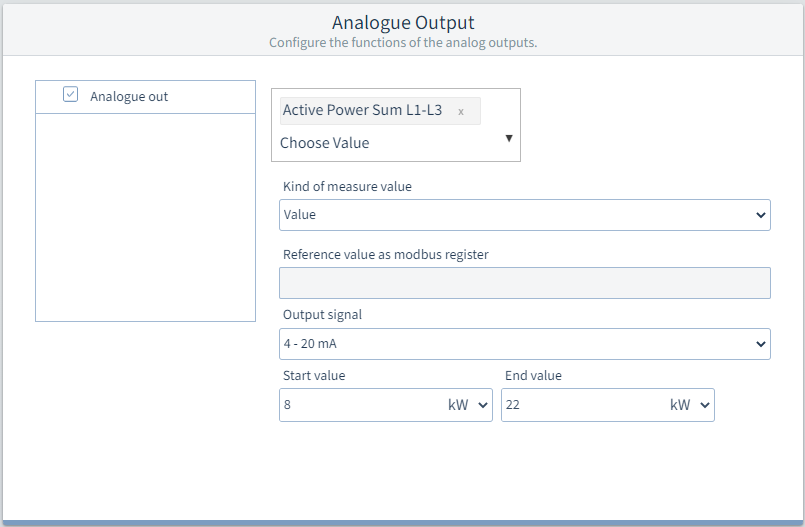This screenshot has width=805, height=527.
Task: Remove the Active Power Sum L1-L3 tag
Action: [x=461, y=111]
